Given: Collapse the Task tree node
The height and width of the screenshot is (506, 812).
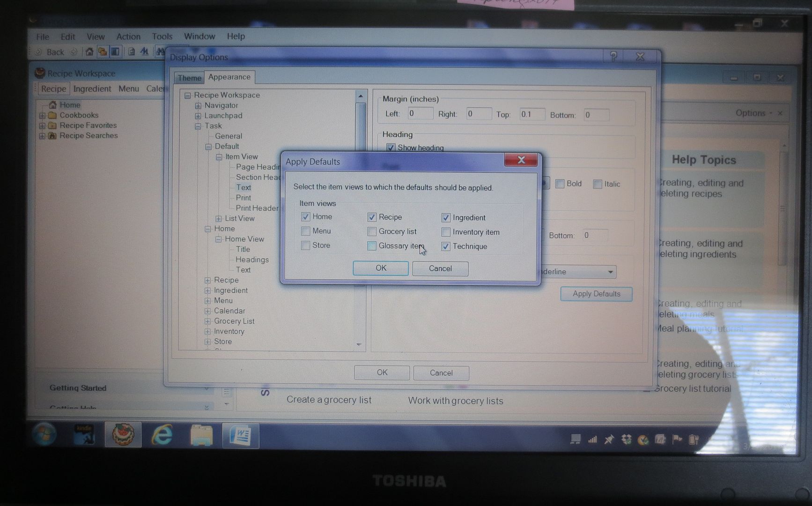Looking at the screenshot, I should [x=198, y=126].
